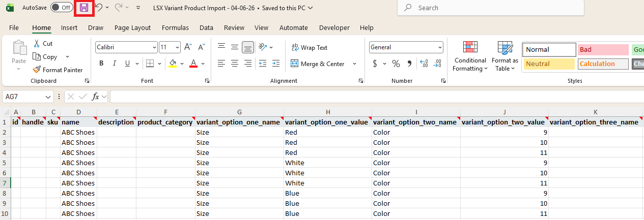Toggle bottom align for cells
This screenshot has width=644, height=220.
tap(248, 47)
